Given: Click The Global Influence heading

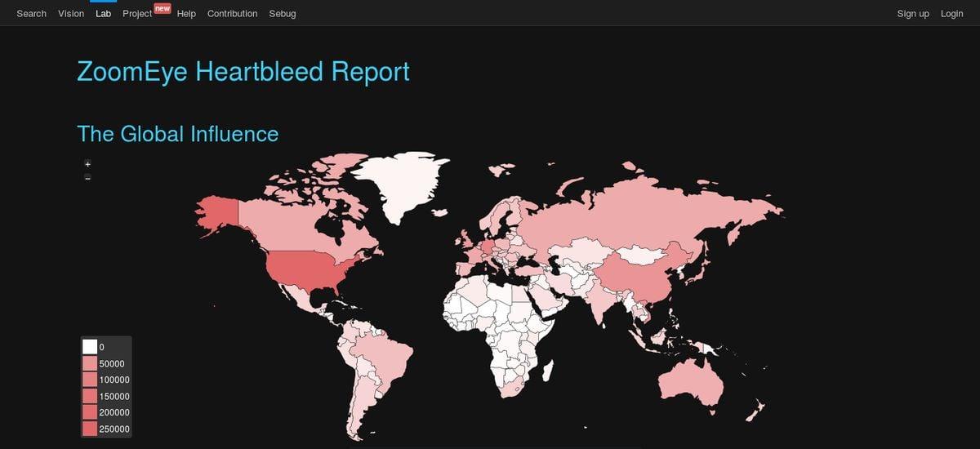Looking at the screenshot, I should point(177,134).
